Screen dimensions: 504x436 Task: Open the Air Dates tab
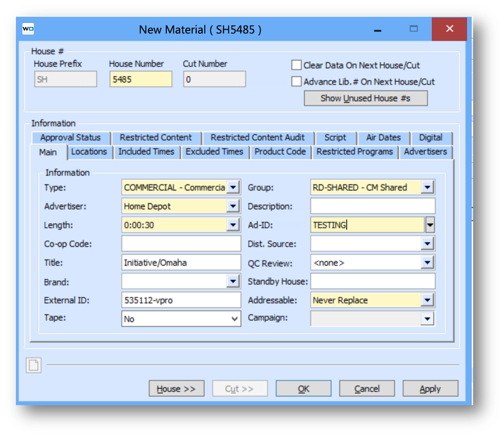383,138
